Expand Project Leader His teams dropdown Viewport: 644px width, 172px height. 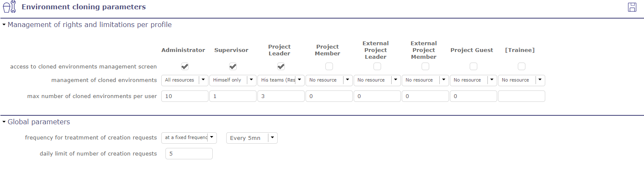[x=281, y=80]
